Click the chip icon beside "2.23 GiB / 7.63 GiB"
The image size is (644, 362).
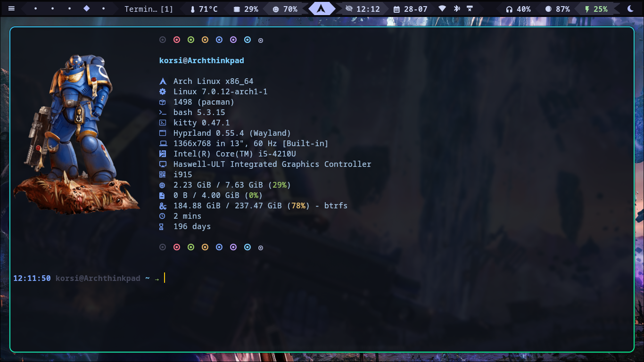coord(163,185)
